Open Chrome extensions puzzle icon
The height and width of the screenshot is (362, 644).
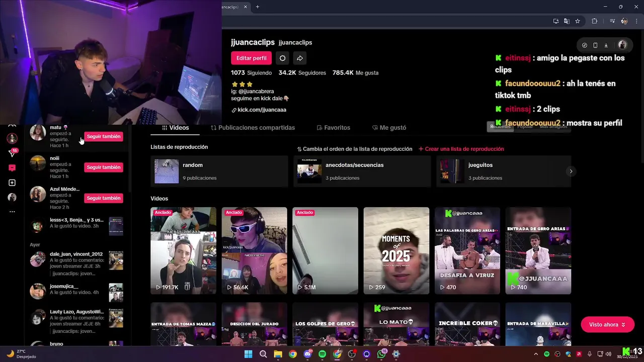point(595,21)
